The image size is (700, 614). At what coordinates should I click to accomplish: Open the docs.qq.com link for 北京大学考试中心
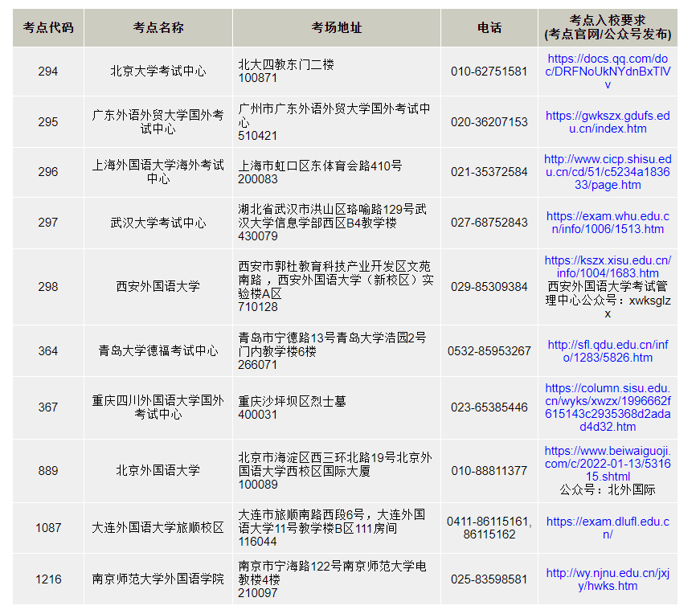coord(608,72)
